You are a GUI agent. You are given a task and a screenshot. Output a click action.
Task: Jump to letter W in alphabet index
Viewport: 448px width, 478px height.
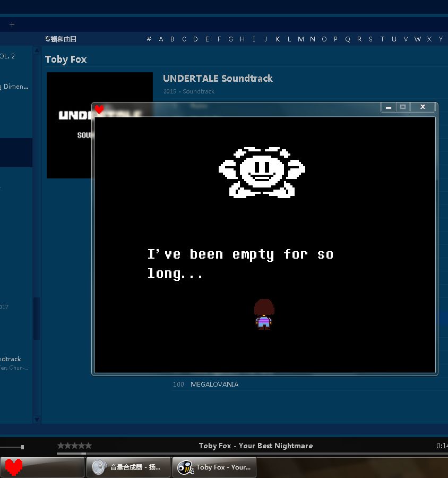pyautogui.click(x=418, y=39)
